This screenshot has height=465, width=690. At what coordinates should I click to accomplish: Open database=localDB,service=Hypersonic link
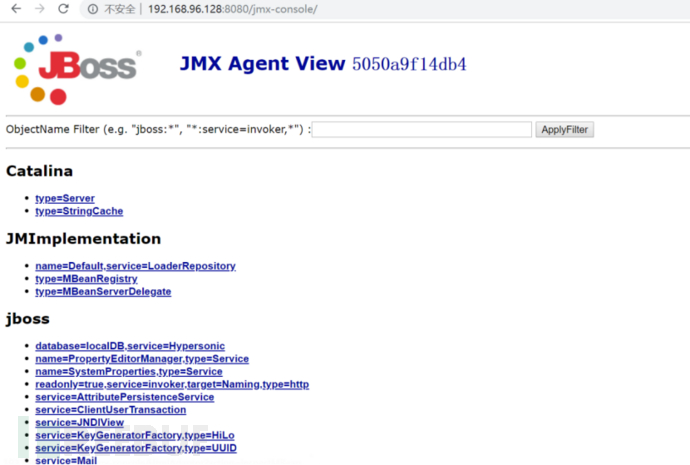[130, 346]
